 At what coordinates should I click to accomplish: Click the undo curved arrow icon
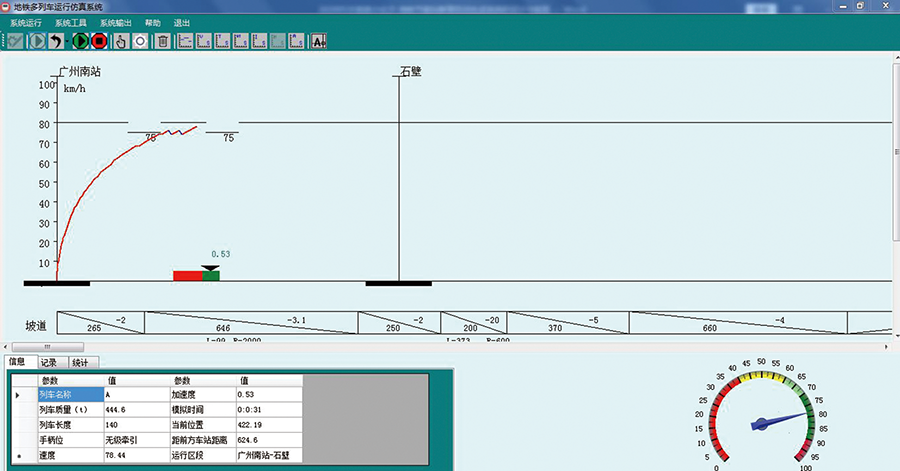click(x=55, y=41)
